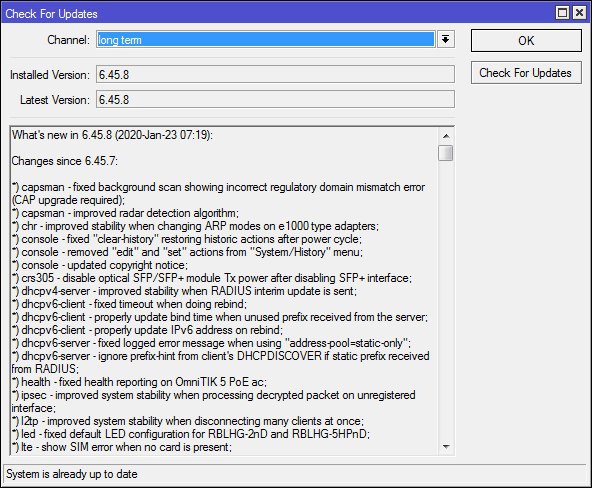Click the 'Latest Version:' label
This screenshot has width=592, height=488.
55,100
